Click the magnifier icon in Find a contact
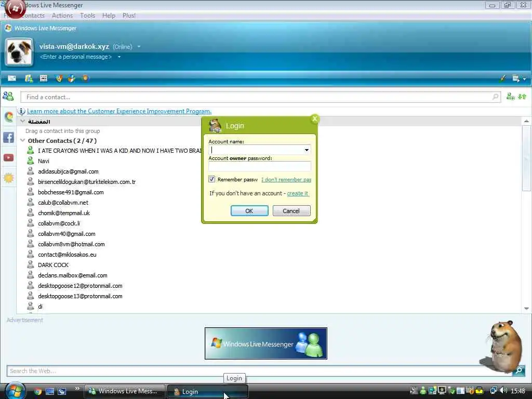 [495, 97]
